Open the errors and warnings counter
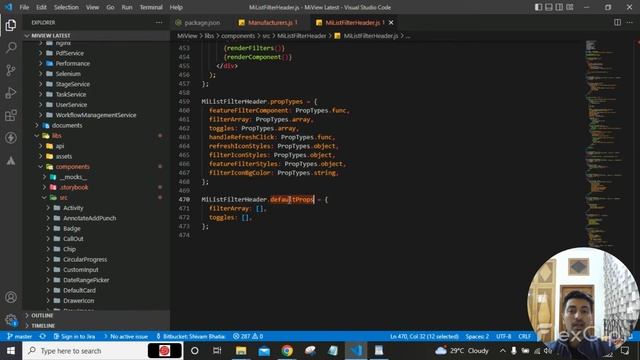This screenshot has width=640, height=360. coord(248,336)
